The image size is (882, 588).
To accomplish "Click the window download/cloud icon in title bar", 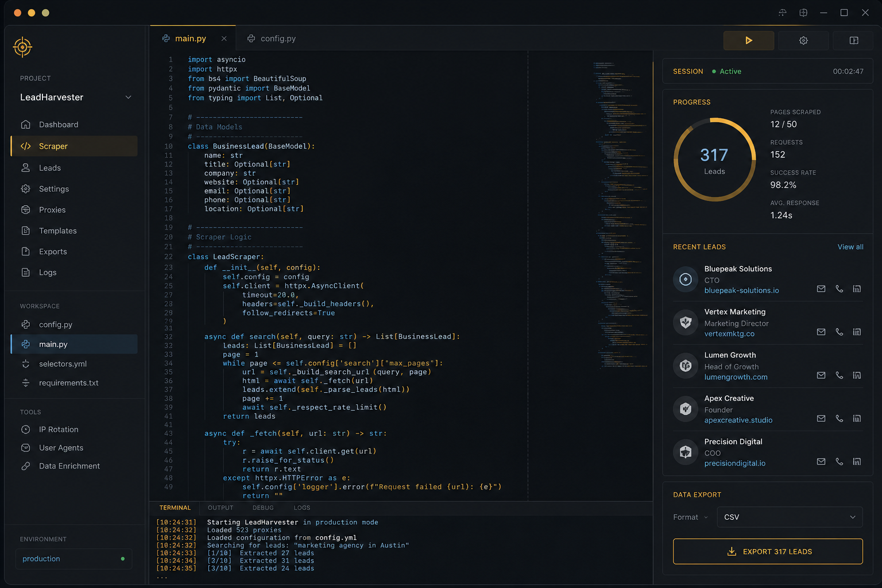I will coord(782,13).
